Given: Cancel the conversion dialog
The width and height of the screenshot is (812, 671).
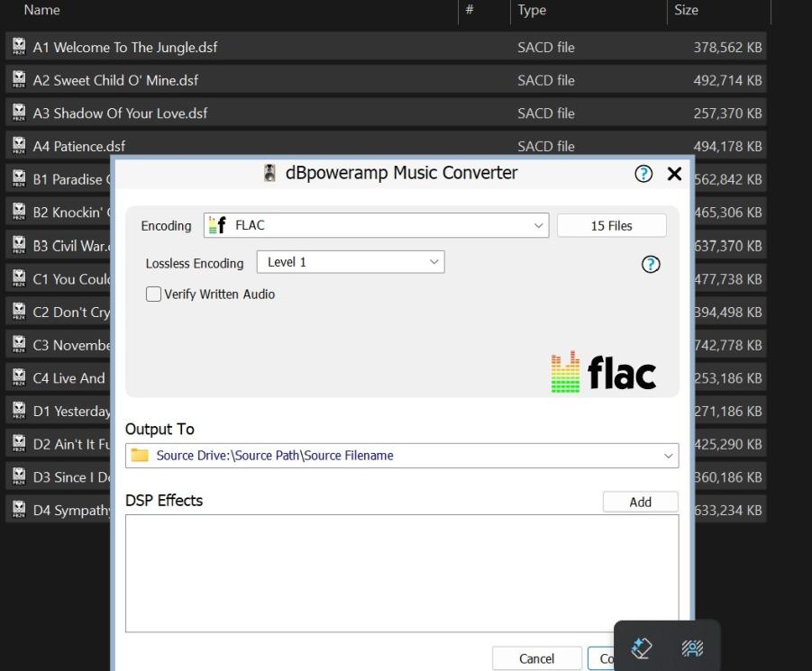Looking at the screenshot, I should tap(536, 658).
